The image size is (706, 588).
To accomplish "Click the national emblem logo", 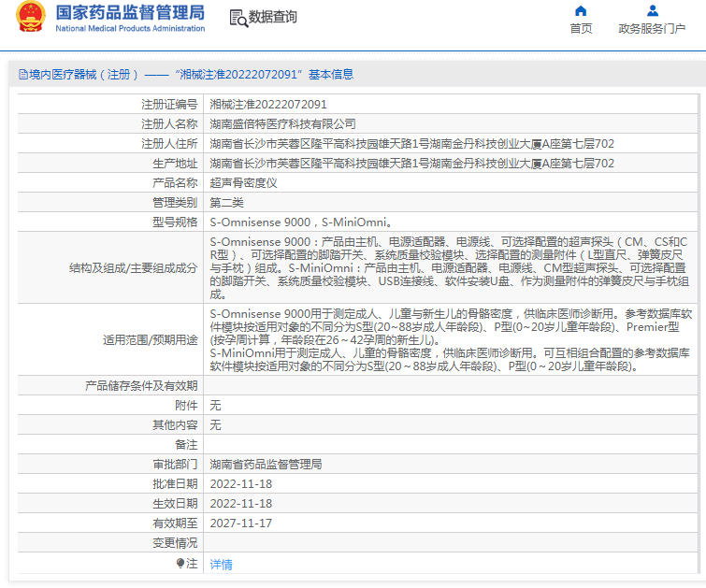I will tap(31, 17).
